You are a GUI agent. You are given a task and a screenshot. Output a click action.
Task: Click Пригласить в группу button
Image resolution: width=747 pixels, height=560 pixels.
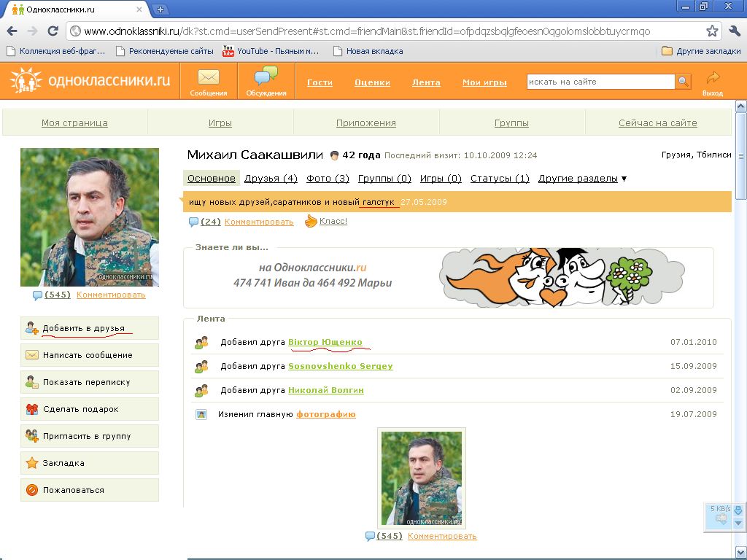point(90,436)
